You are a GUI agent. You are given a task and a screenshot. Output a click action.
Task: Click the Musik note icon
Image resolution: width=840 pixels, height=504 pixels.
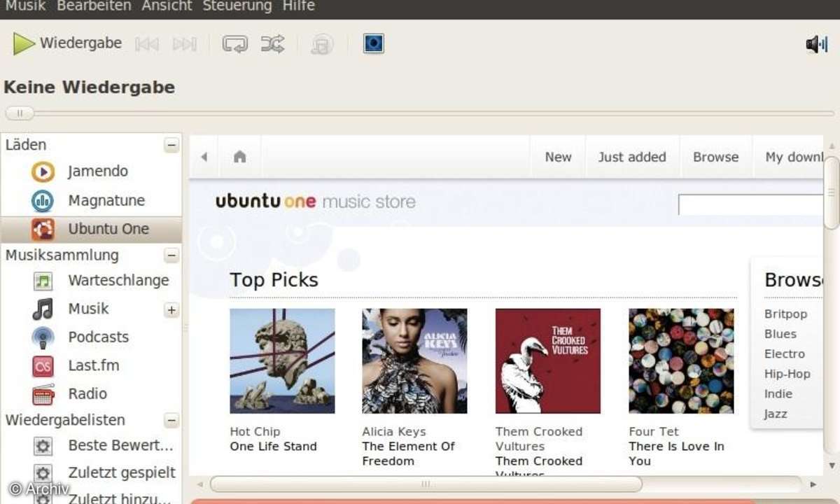click(43, 309)
